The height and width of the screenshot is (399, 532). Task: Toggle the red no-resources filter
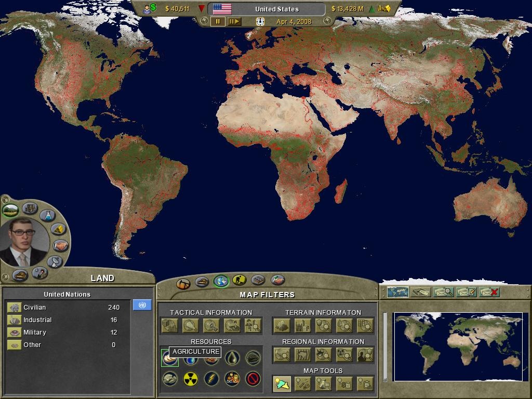pyautogui.click(x=252, y=378)
